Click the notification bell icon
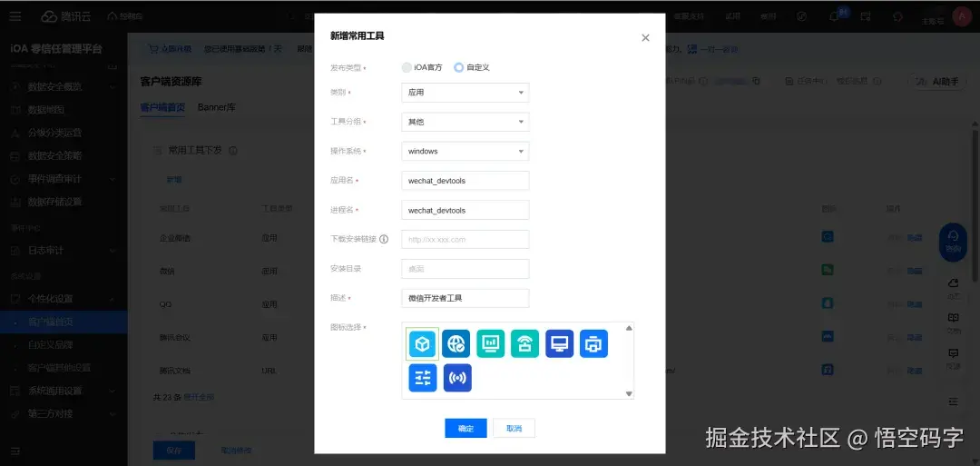The width and height of the screenshot is (980, 466). coord(835,16)
